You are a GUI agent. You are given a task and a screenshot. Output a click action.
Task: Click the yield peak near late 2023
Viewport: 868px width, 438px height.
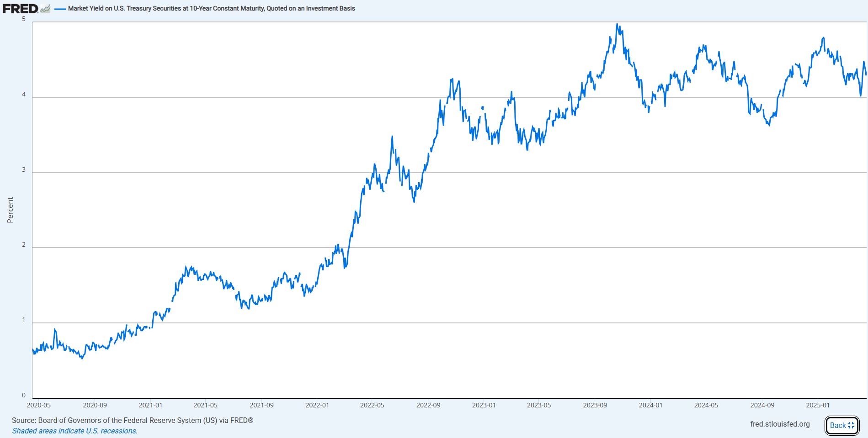[617, 24]
